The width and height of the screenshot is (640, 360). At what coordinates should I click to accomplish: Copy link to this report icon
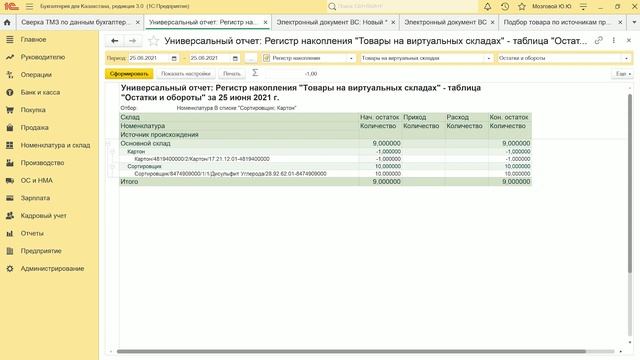(x=599, y=40)
